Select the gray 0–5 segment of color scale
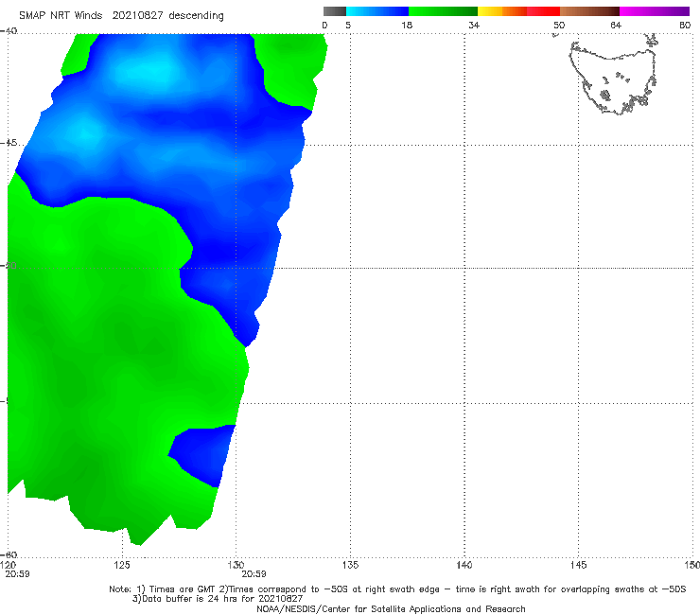The image size is (700, 615). 335,11
